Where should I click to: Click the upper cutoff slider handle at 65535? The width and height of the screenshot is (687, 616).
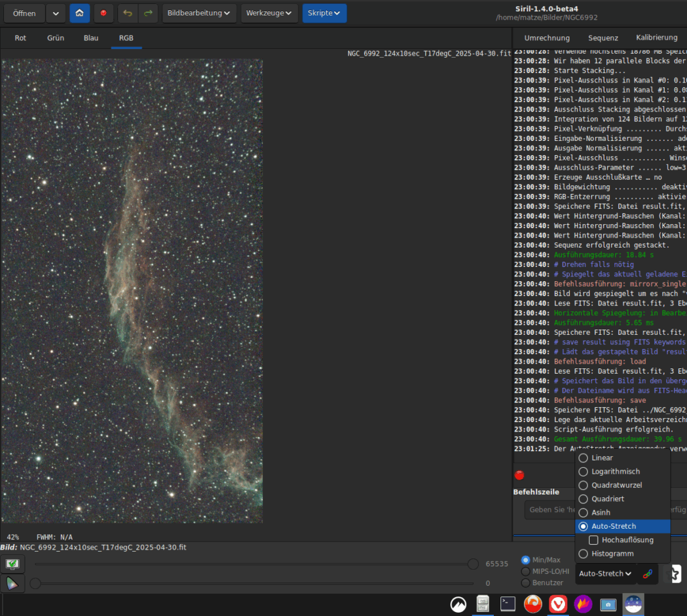coord(473,564)
